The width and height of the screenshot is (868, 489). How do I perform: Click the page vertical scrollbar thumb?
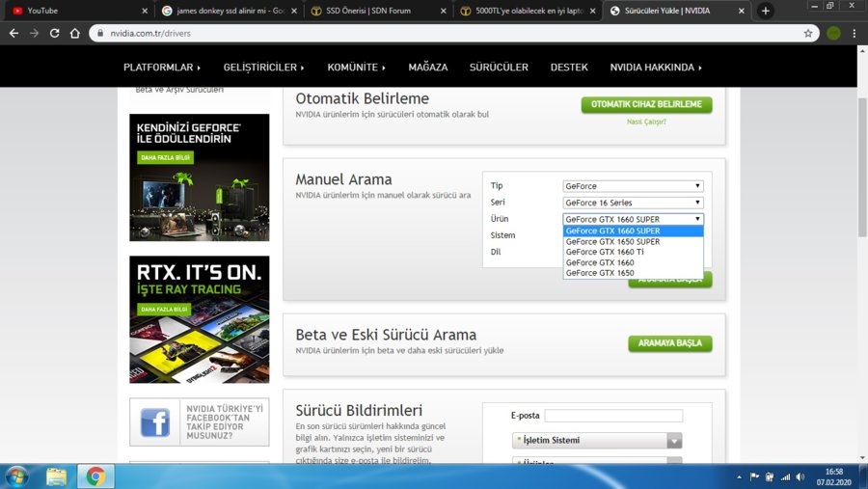click(862, 166)
